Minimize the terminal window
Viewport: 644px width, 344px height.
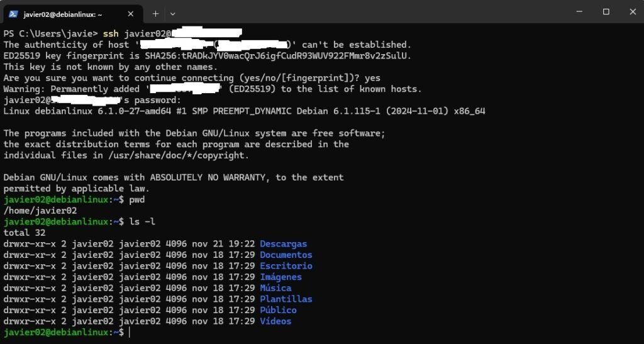[579, 12]
